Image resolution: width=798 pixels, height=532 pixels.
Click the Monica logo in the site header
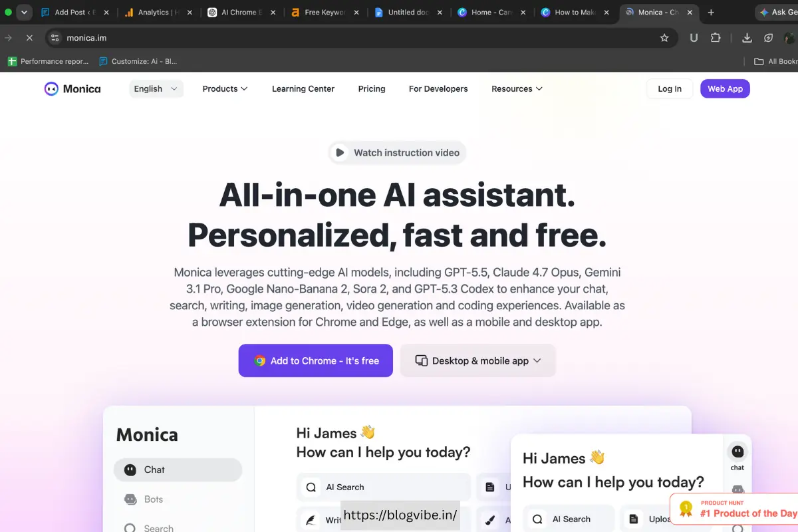[72, 88]
